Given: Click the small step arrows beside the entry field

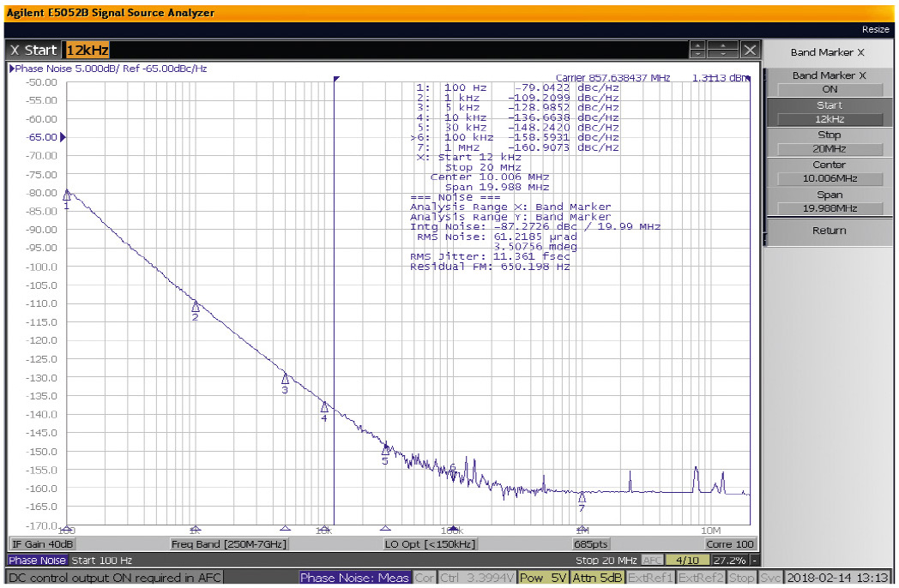Looking at the screenshot, I should tap(697, 50).
